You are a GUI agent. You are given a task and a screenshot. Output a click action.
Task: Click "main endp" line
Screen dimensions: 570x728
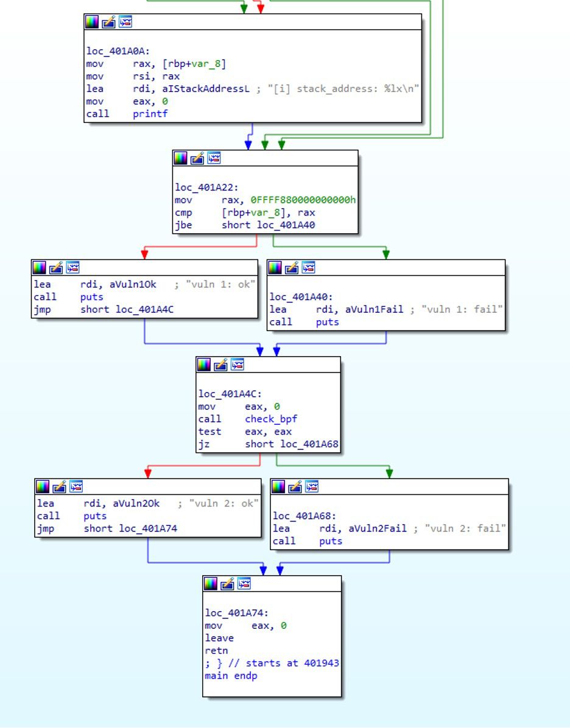pos(231,676)
